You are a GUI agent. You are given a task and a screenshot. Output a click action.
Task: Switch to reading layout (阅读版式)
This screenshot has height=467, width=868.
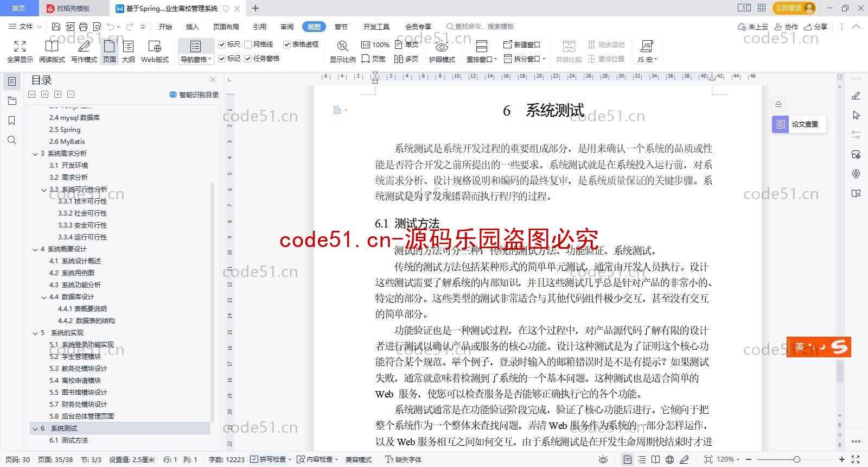[52, 52]
